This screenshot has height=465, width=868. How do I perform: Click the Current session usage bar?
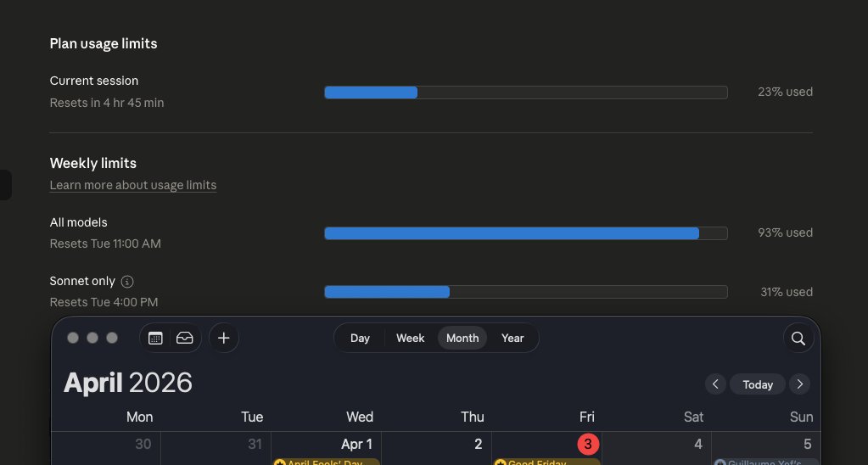pos(526,92)
